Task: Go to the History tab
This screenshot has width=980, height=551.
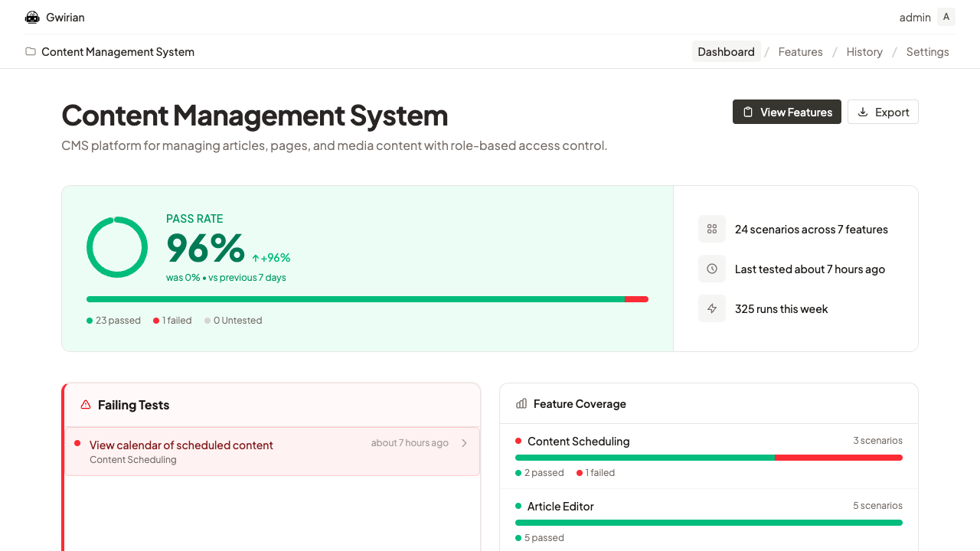Action: point(864,52)
